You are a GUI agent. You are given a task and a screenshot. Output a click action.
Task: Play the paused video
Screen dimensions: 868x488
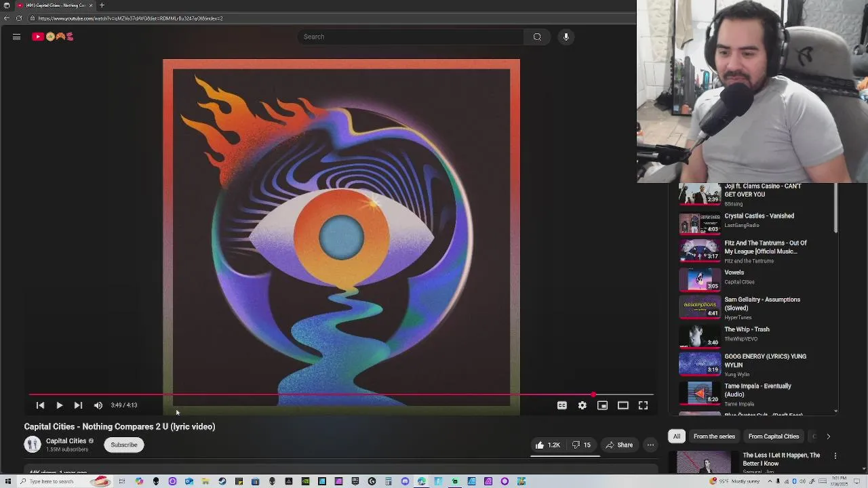(x=59, y=405)
